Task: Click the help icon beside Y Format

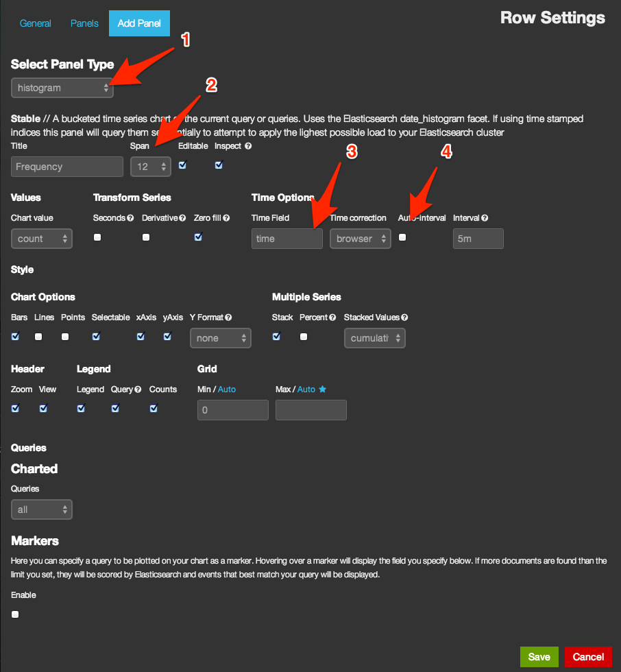Action: 228,317
